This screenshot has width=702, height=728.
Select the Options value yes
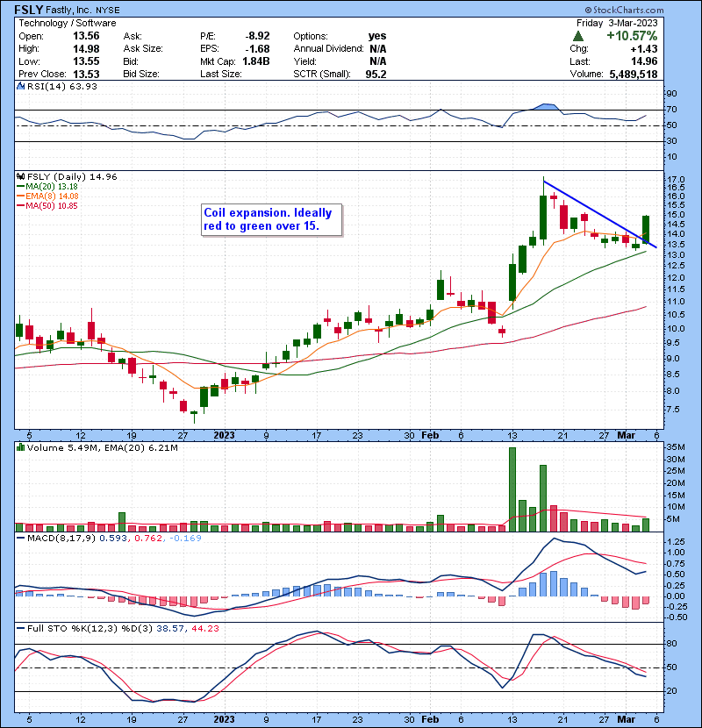point(377,36)
